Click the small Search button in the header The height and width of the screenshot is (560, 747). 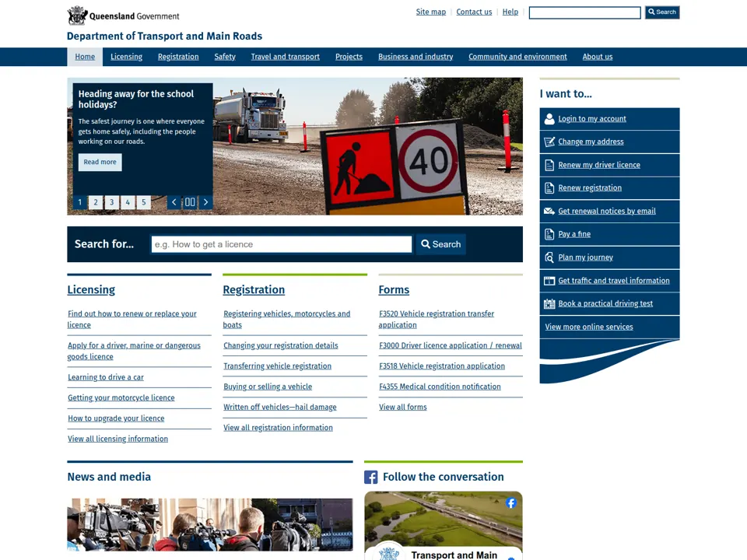point(662,12)
